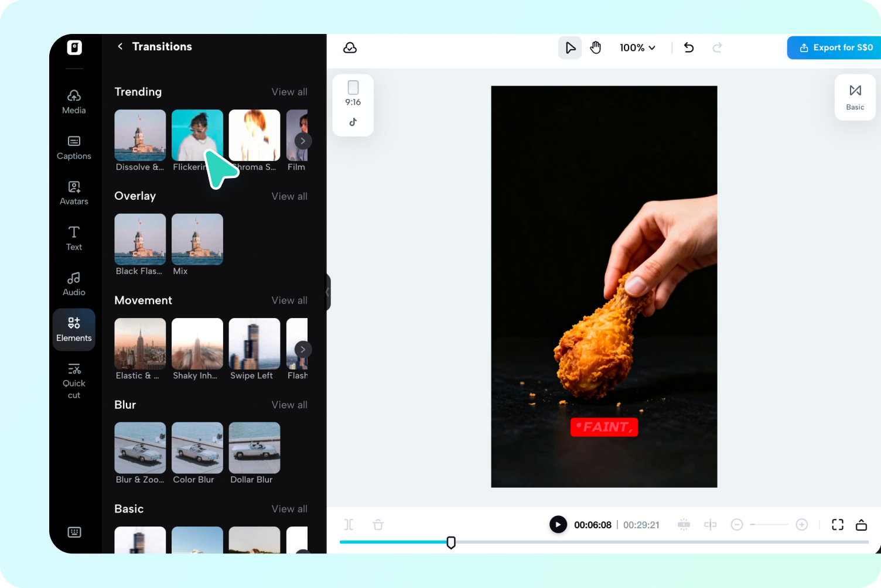Select the pointer selection tool
This screenshot has height=588, width=881.
[570, 47]
